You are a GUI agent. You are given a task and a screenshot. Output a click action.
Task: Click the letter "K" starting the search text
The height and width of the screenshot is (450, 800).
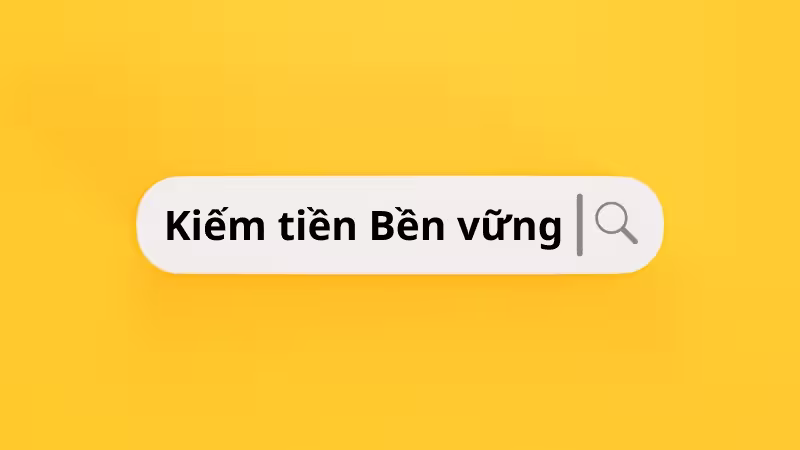point(180,225)
